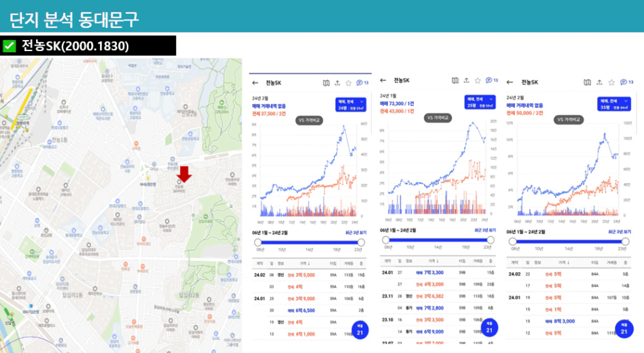Open the 매매, 전세 25평 type dropdown
The height and width of the screenshot is (353, 644).
480,103
